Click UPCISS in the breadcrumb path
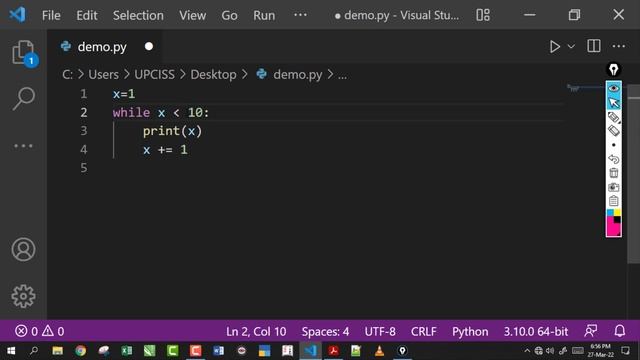The height and width of the screenshot is (360, 640). (154, 75)
